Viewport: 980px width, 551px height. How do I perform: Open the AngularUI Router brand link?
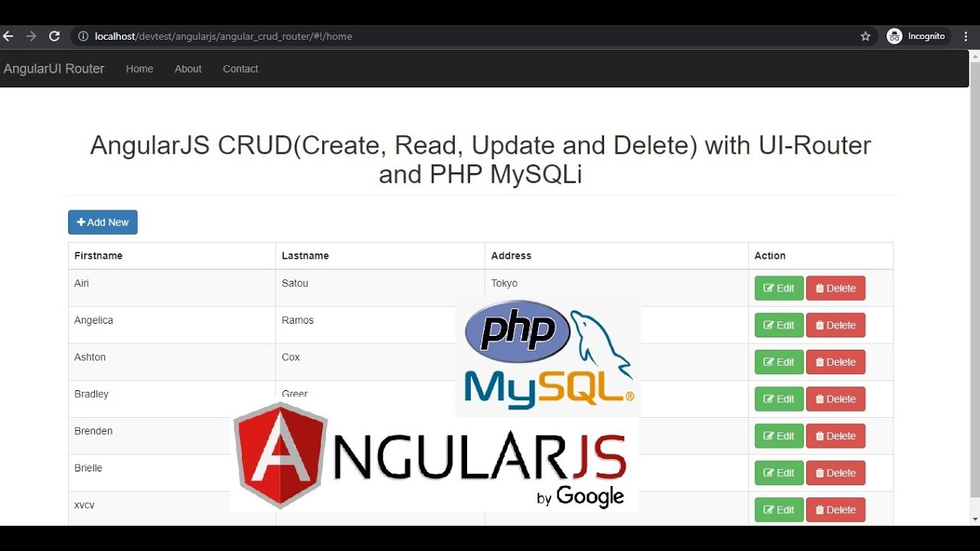click(x=54, y=69)
